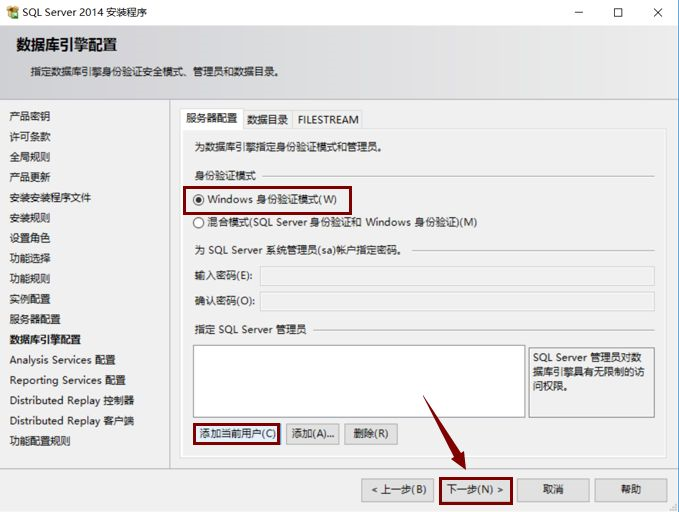Click Analysis Services 配置 step

coord(62,360)
